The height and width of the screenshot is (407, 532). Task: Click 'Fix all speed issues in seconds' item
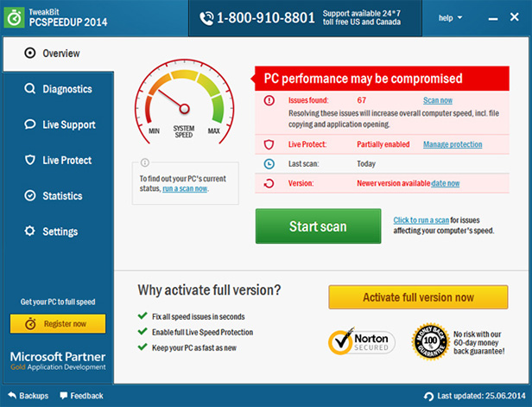pyautogui.click(x=198, y=317)
